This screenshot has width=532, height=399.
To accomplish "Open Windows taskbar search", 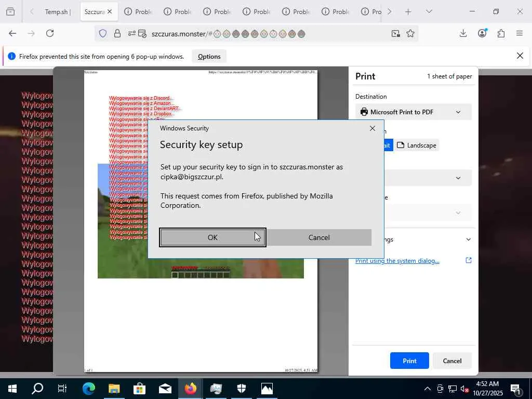I will [37, 389].
